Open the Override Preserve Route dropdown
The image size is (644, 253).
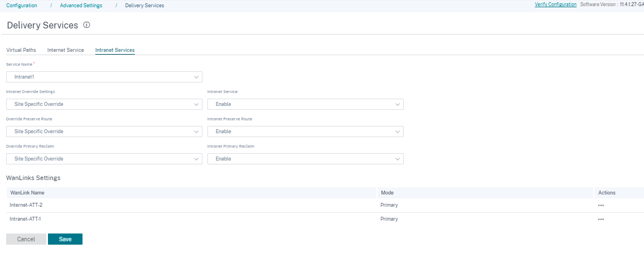coord(104,132)
